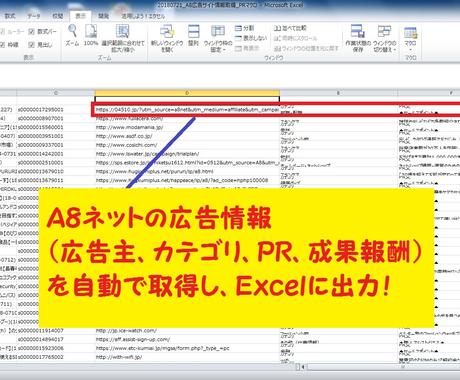Screen dimensions: 460x380
Task: Click ウィンドウの位置を元に戻す reset position button
Action: coord(306,49)
